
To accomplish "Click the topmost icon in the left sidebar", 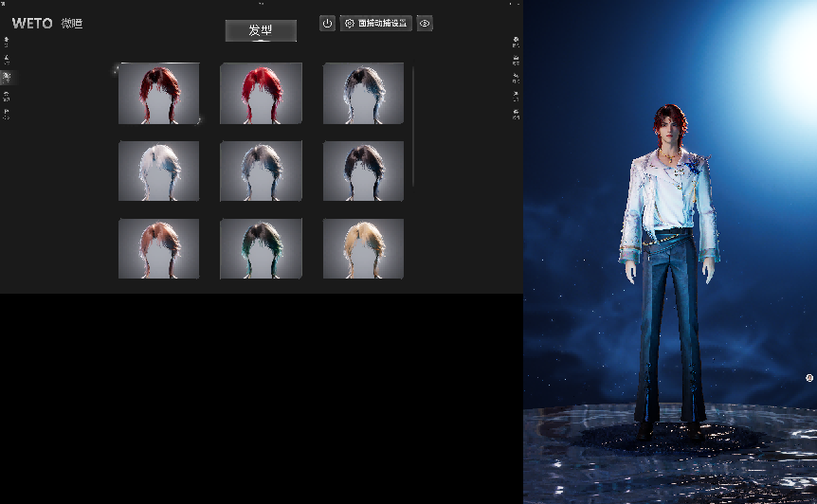I will pyautogui.click(x=7, y=41).
